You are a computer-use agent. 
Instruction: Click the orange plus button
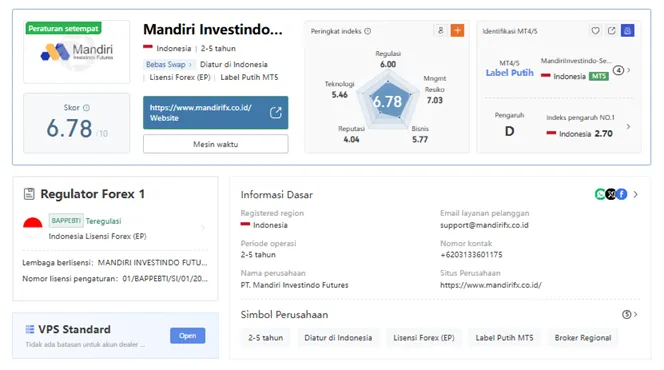457,30
